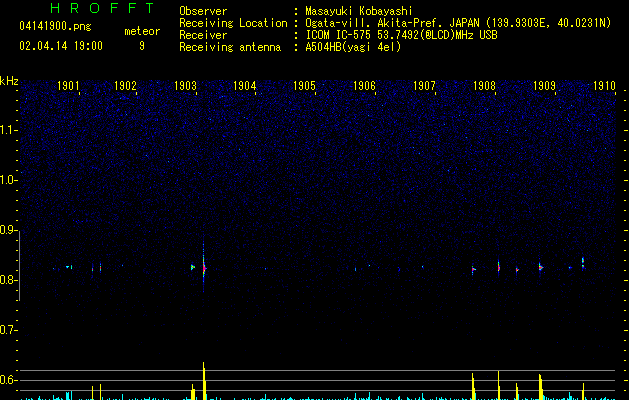Click the 0.8 kHz axis label

click(x=8, y=280)
